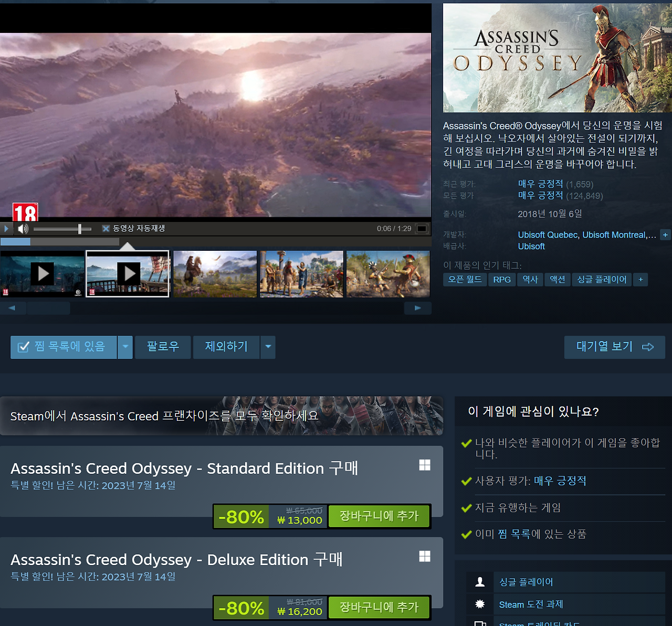Select the horseback riding screenshot thumbnail
Image resolution: width=672 pixels, height=626 pixels.
pyautogui.click(x=215, y=273)
